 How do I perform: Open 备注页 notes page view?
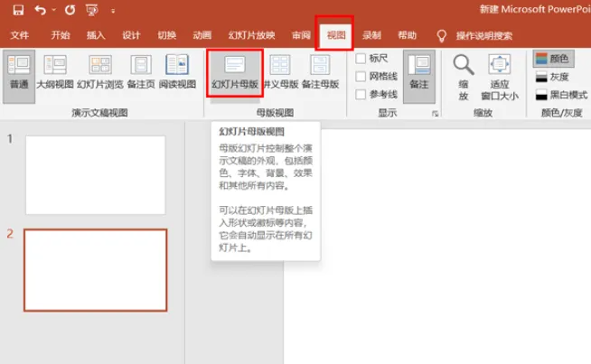(141, 72)
